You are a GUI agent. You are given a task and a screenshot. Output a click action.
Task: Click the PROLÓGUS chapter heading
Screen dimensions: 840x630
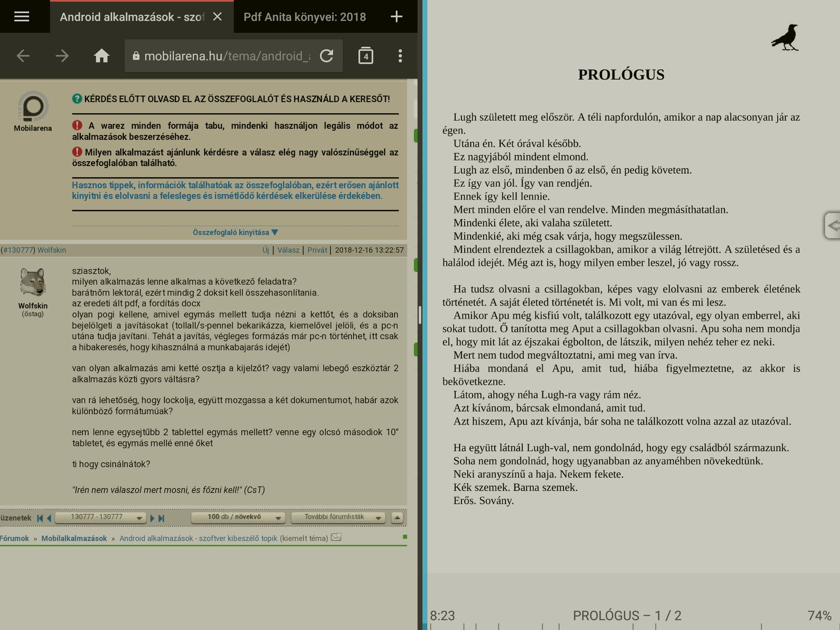click(x=621, y=74)
